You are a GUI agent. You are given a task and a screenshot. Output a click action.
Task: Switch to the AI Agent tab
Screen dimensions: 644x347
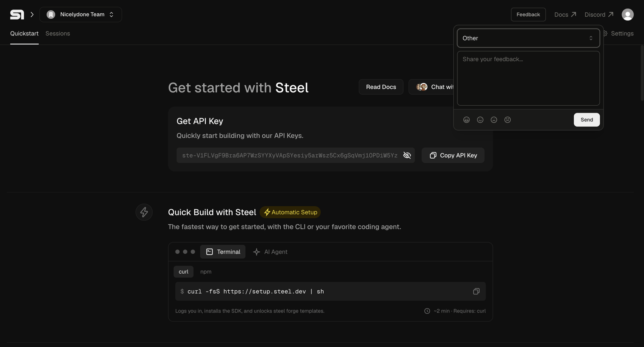pos(270,252)
